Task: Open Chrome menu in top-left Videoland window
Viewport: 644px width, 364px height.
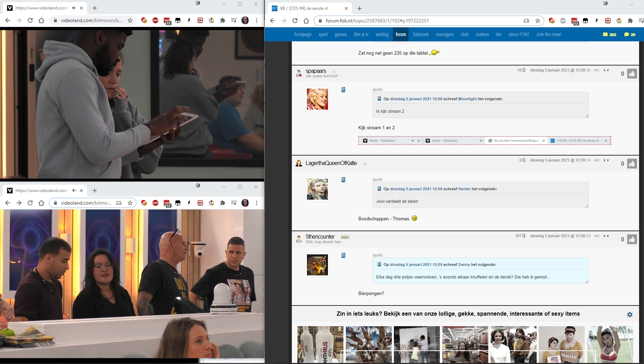Action: 256,20
